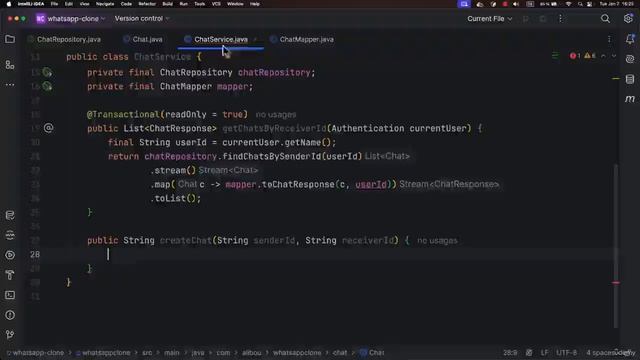Click 'no usages' hint after createChat
Screen dimensions: 640x360
point(437,241)
